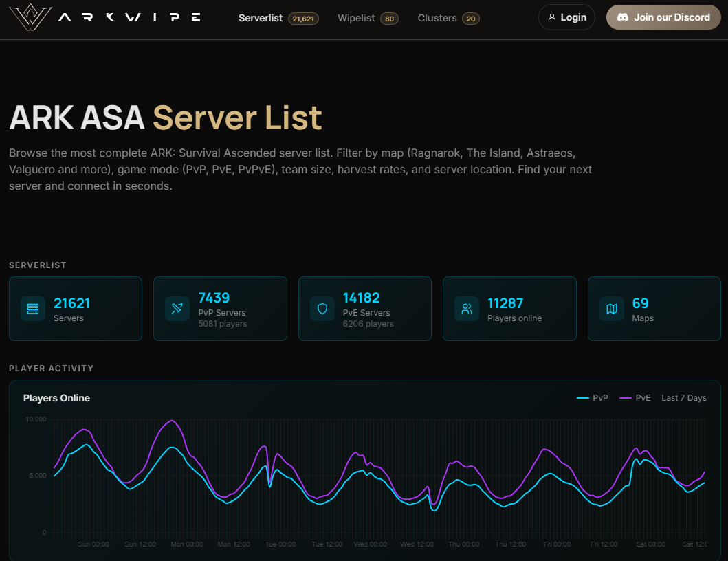
Task: Click the 'Fri 12:00' axis label
Action: [x=604, y=544]
